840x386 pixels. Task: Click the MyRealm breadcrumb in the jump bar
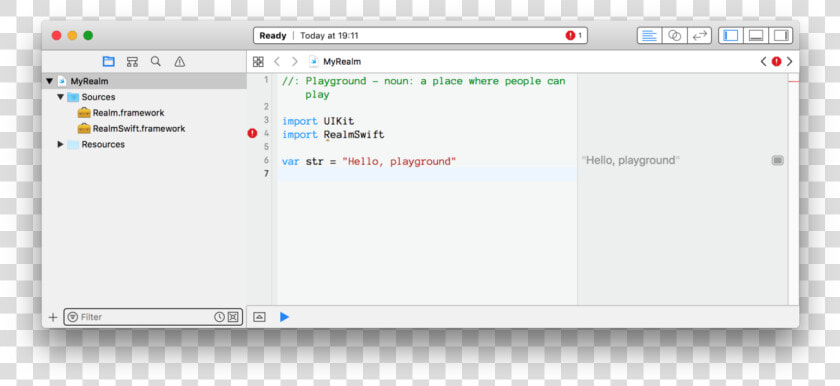tap(335, 62)
